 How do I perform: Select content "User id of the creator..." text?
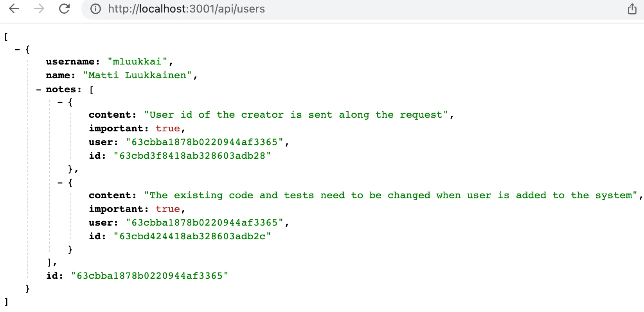click(x=296, y=115)
